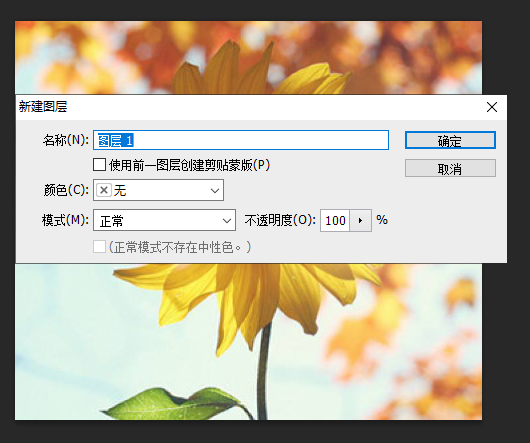Click the 模式(M) label
Image resolution: width=530 pixels, height=443 pixels.
pos(65,220)
